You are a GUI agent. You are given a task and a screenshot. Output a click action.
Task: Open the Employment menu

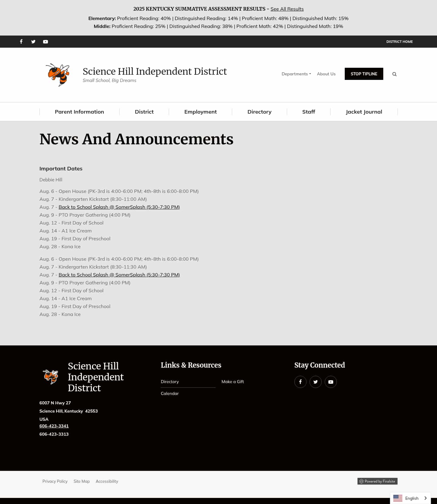(201, 112)
